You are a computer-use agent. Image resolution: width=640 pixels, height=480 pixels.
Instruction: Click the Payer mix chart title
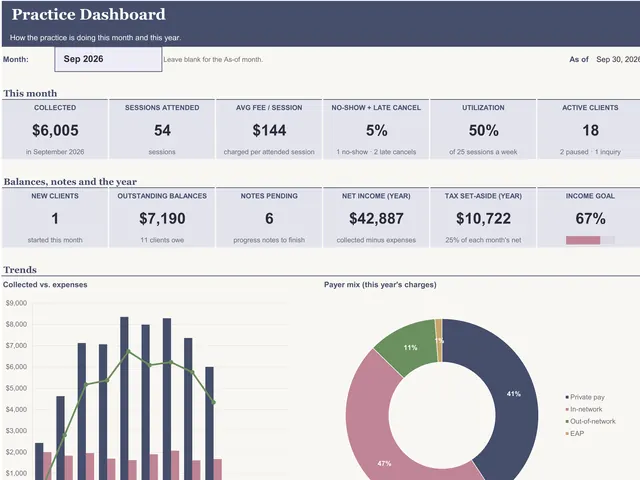pyautogui.click(x=380, y=284)
